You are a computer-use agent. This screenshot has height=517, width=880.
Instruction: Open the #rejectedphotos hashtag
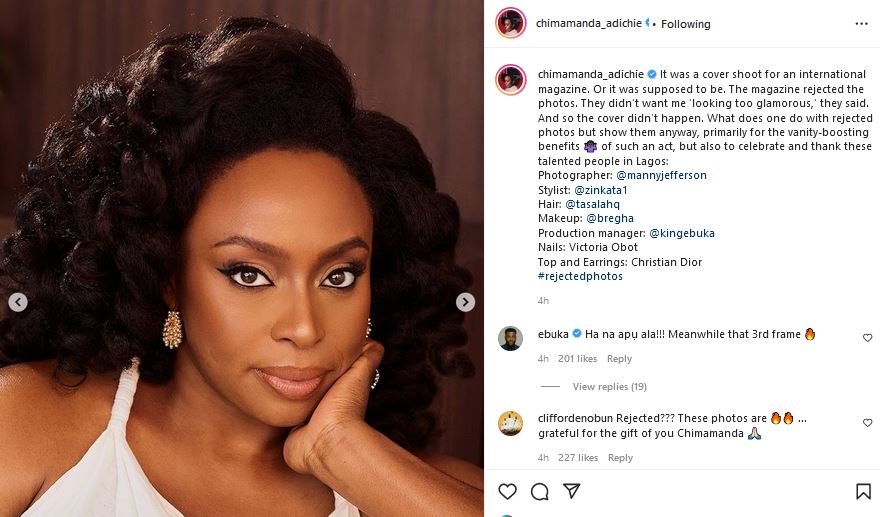point(580,276)
